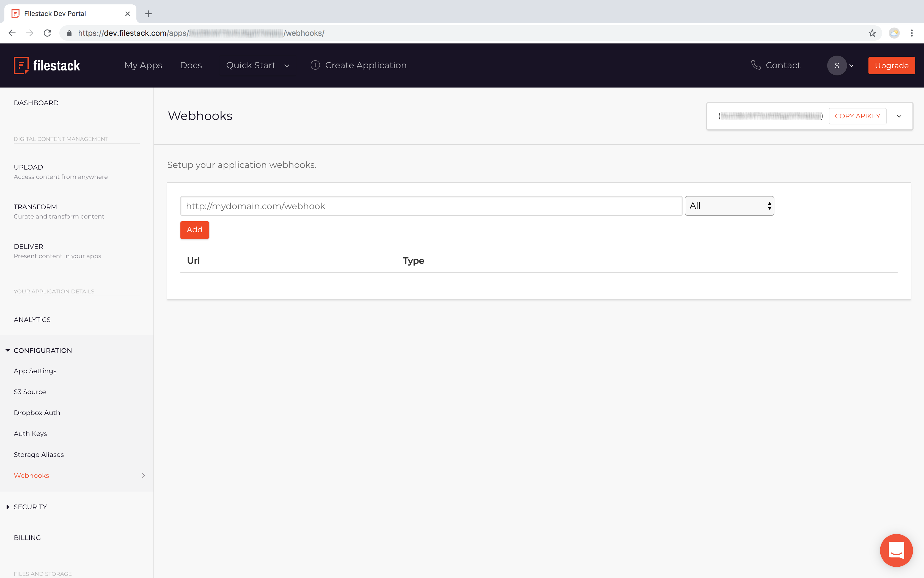Expand the user account dropdown arrow
Viewport: 924px width, 578px height.
pyautogui.click(x=851, y=66)
